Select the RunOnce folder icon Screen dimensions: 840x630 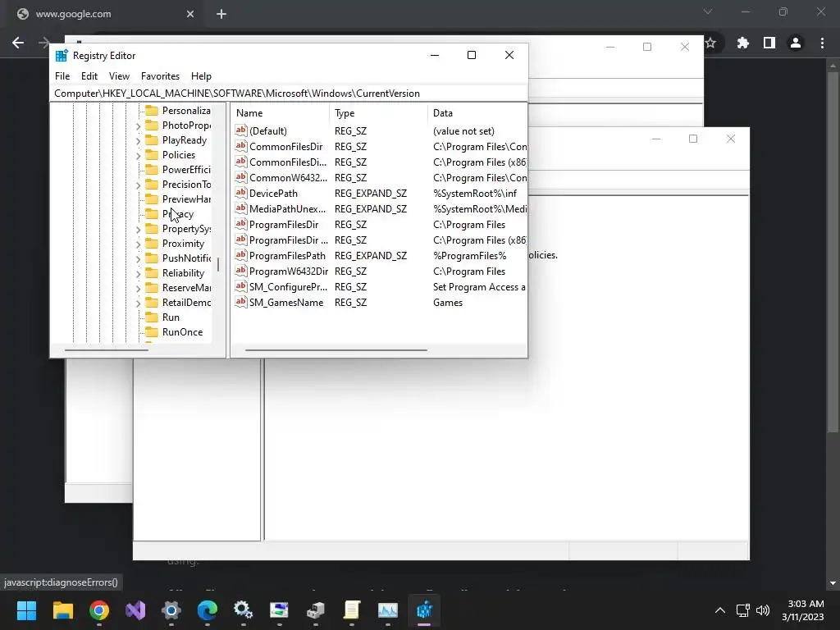152,331
